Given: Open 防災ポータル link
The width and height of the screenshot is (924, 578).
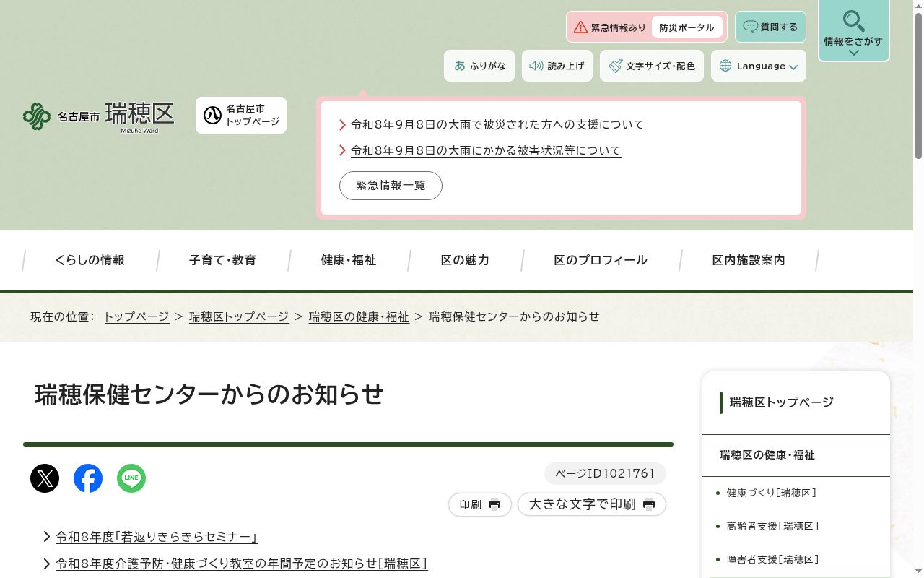Looking at the screenshot, I should pyautogui.click(x=687, y=27).
